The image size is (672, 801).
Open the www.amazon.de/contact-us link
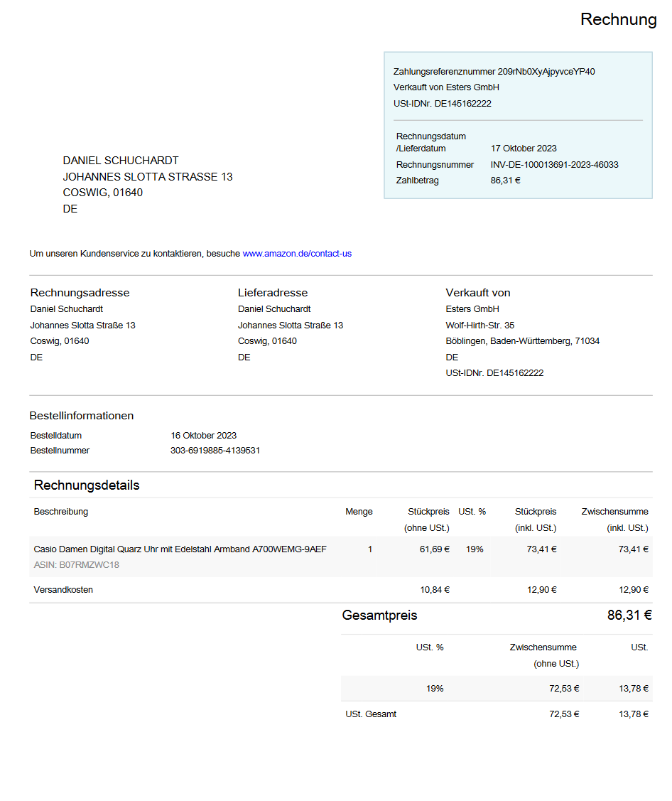297,254
